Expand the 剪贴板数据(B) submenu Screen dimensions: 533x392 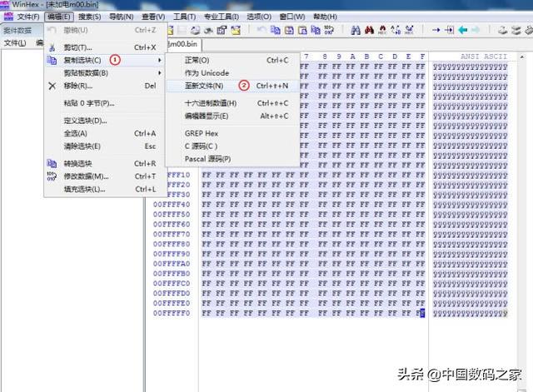click(x=106, y=73)
